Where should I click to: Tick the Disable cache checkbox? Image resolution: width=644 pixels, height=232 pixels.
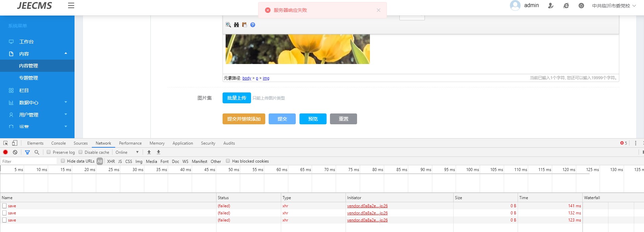point(81,152)
